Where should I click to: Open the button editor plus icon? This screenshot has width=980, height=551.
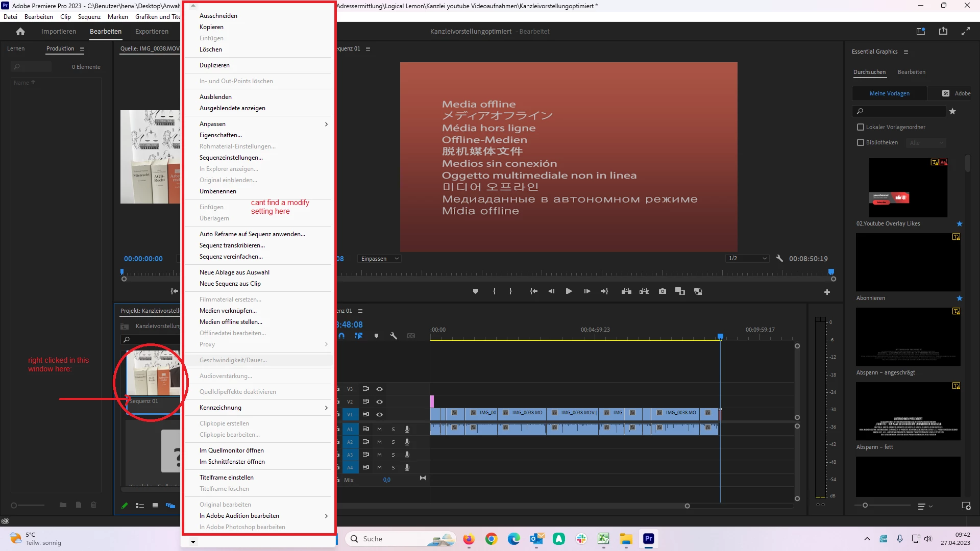click(827, 292)
